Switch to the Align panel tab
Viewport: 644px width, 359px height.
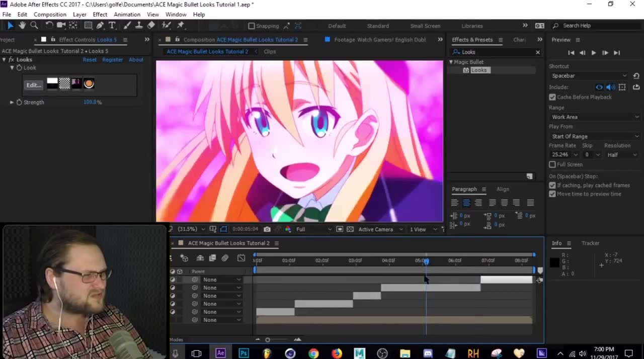503,189
